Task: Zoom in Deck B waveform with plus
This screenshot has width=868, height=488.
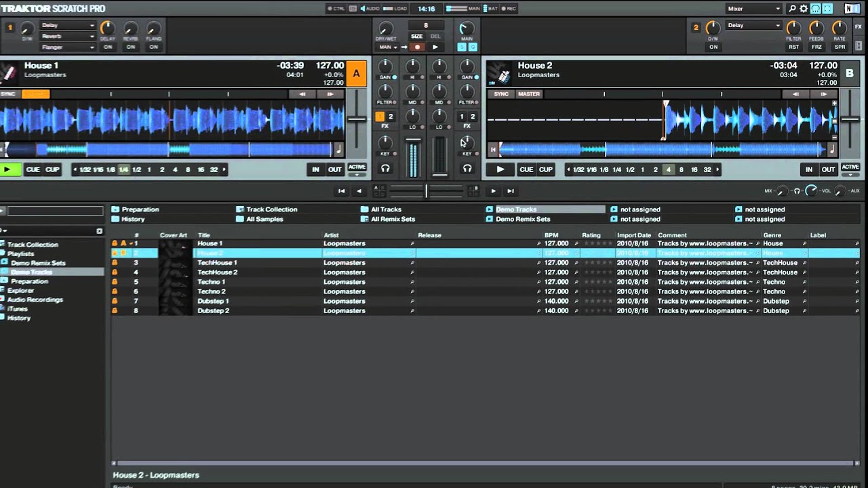Action: tap(835, 103)
